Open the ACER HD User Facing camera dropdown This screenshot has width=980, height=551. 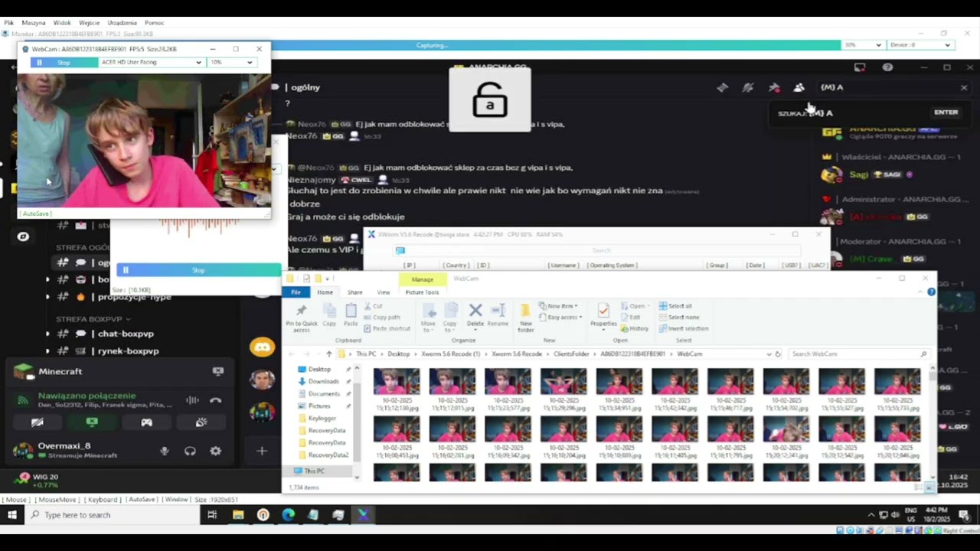(151, 62)
